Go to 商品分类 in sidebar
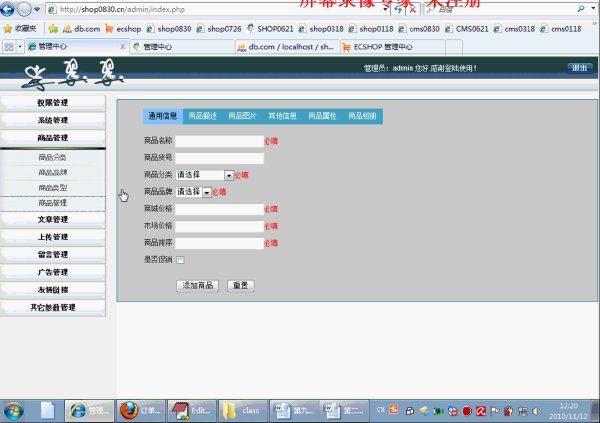This screenshot has width=600, height=423. (x=53, y=157)
